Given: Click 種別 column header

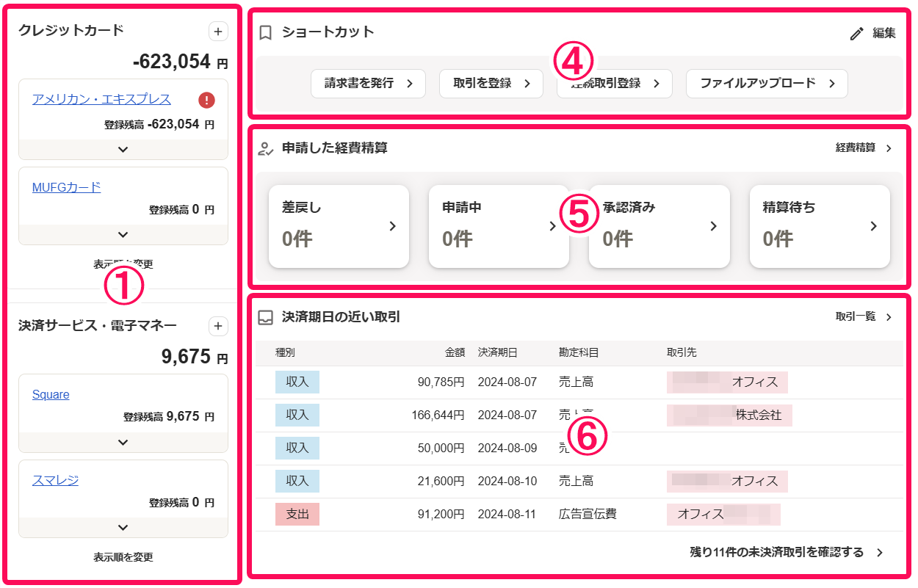Looking at the screenshot, I should [286, 353].
